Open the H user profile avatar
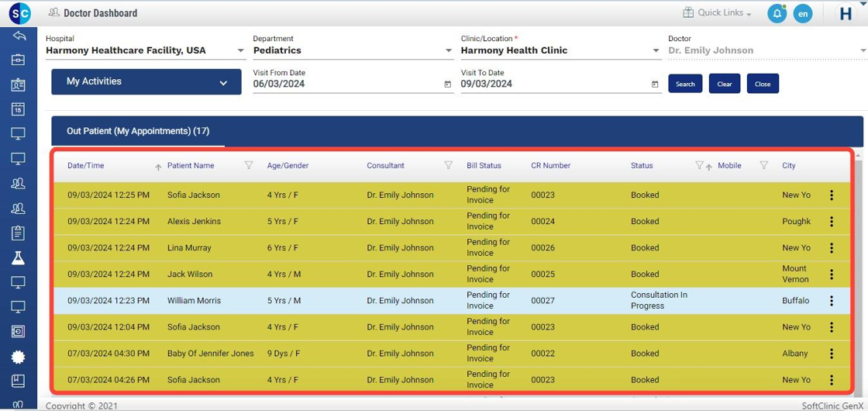Image resolution: width=868 pixels, height=411 pixels. [x=846, y=14]
